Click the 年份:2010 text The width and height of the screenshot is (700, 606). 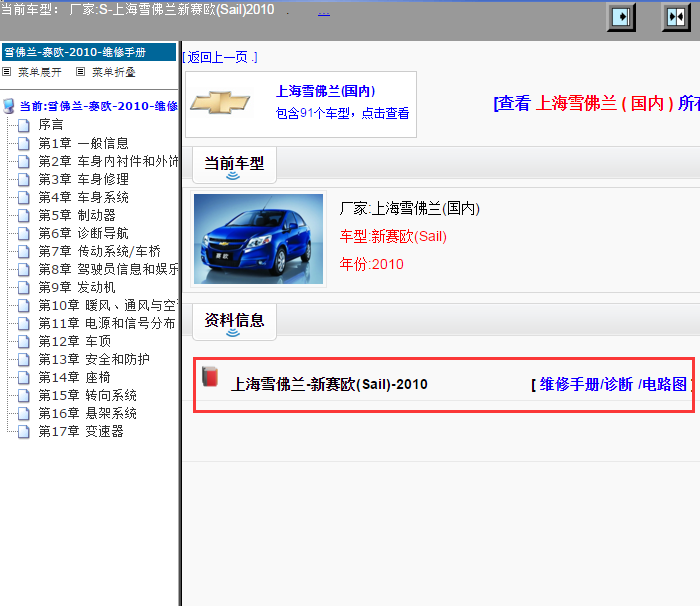(371, 264)
